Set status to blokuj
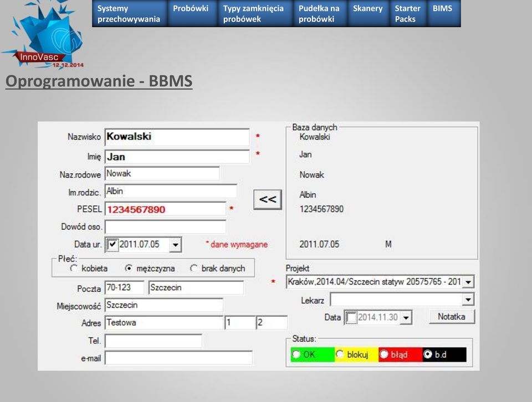 click(340, 354)
